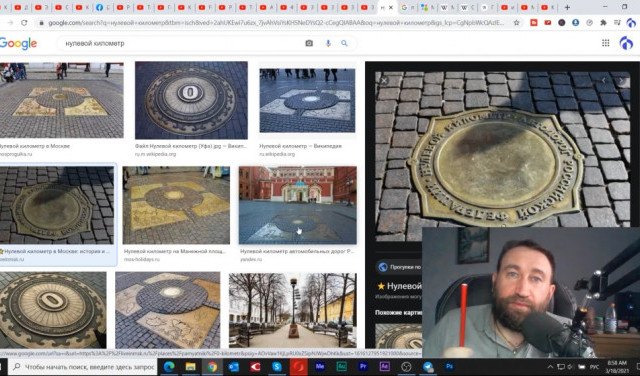Show next image in preview panel
The width and height of the screenshot is (640, 376).
(621, 81)
